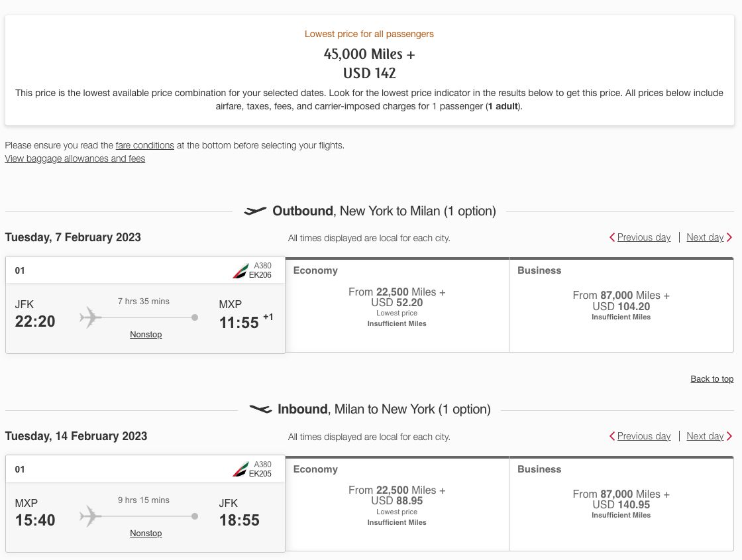The width and height of the screenshot is (742, 560).
Task: Click the red chevron beside outbound Previous day
Action: point(612,237)
